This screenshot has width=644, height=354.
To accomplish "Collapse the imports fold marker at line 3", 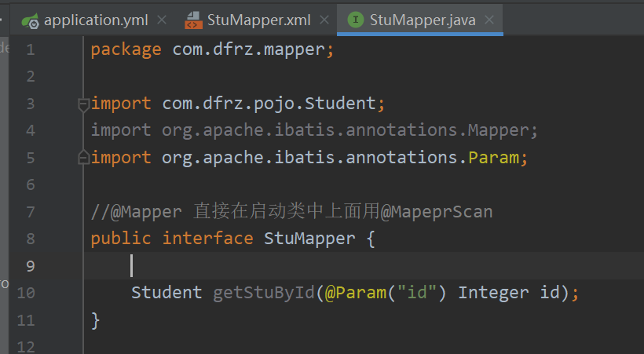I will coord(82,104).
